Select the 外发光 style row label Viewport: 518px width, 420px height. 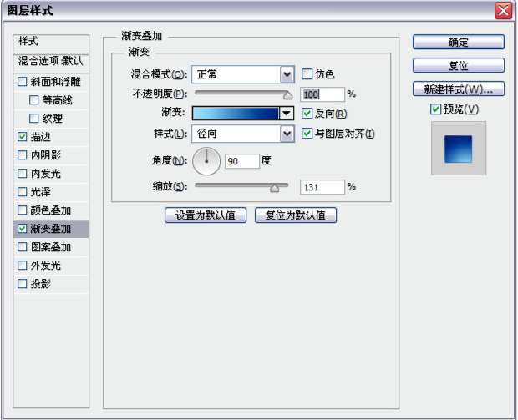pyautogui.click(x=46, y=266)
